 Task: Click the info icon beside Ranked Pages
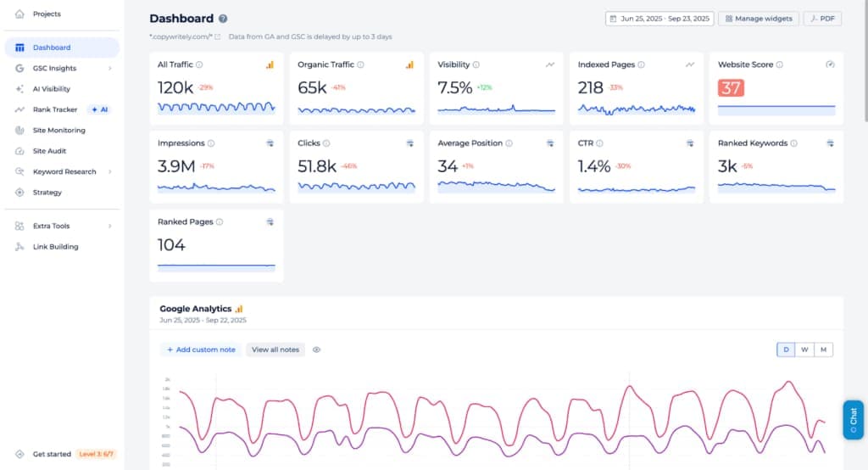coord(220,222)
